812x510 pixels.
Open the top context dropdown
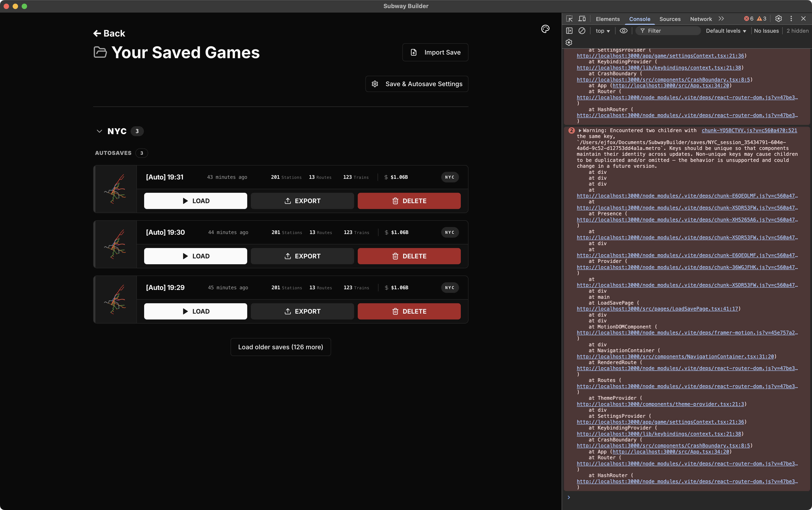[x=603, y=31]
